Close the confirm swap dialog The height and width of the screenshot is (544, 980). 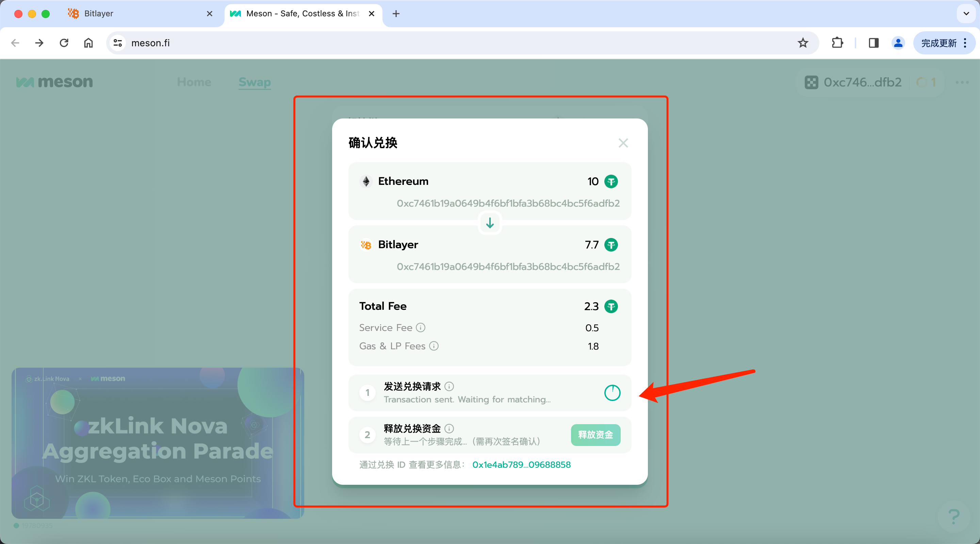click(x=623, y=143)
